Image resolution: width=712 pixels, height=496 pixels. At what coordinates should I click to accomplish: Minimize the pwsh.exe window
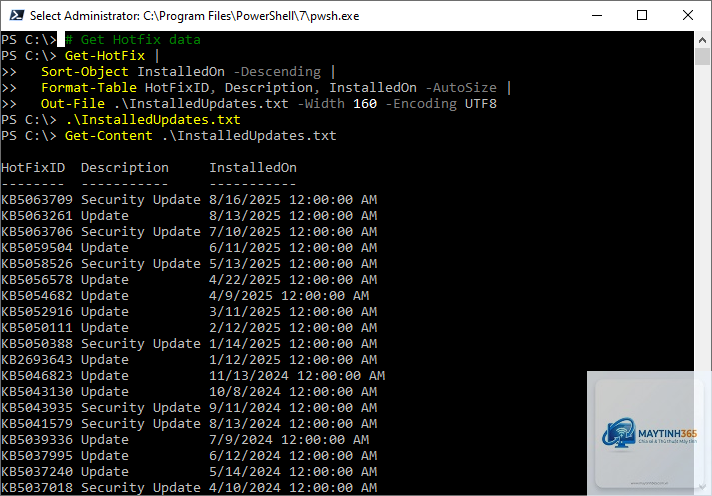coord(597,15)
